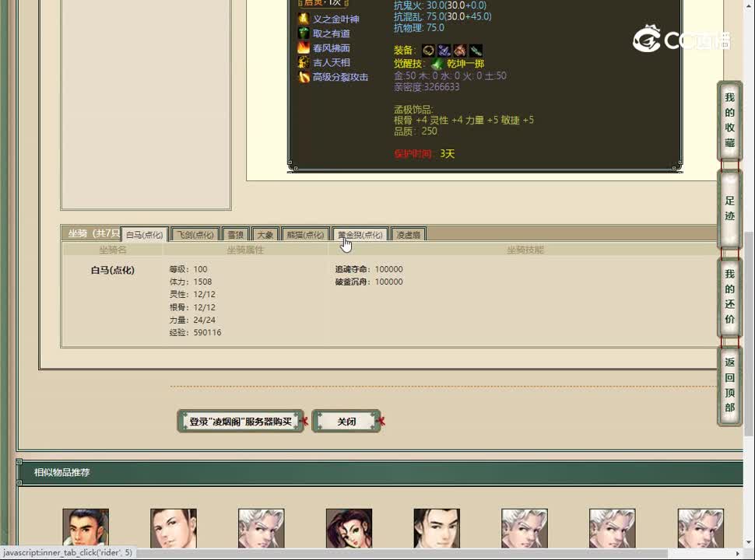The width and height of the screenshot is (755, 560).
Task: Select the 熊猫(点化) mount tab
Action: click(305, 235)
